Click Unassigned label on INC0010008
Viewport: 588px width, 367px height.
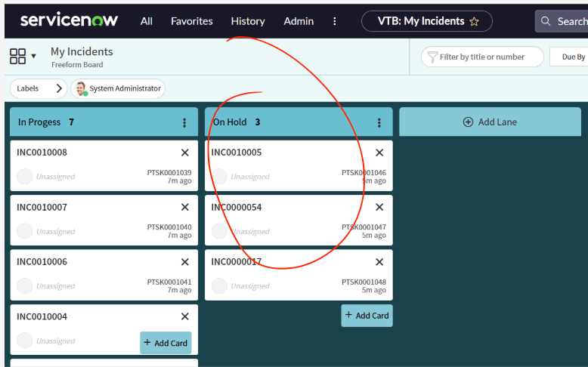click(55, 177)
